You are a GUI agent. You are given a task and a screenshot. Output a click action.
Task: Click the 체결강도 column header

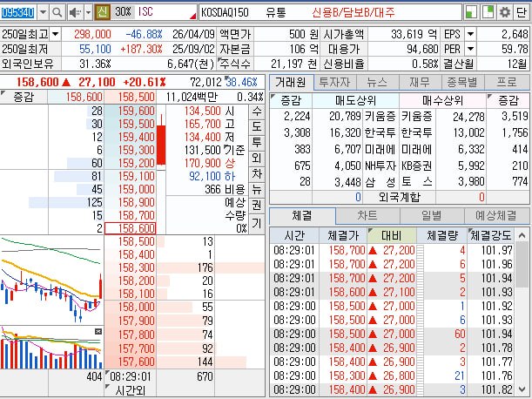[x=490, y=235]
